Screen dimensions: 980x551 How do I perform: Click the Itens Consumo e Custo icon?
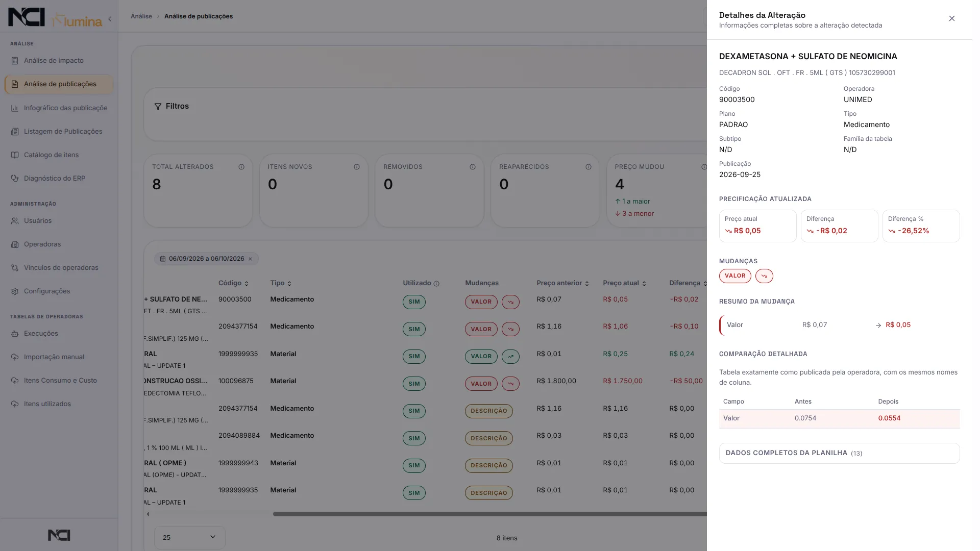pos(15,381)
